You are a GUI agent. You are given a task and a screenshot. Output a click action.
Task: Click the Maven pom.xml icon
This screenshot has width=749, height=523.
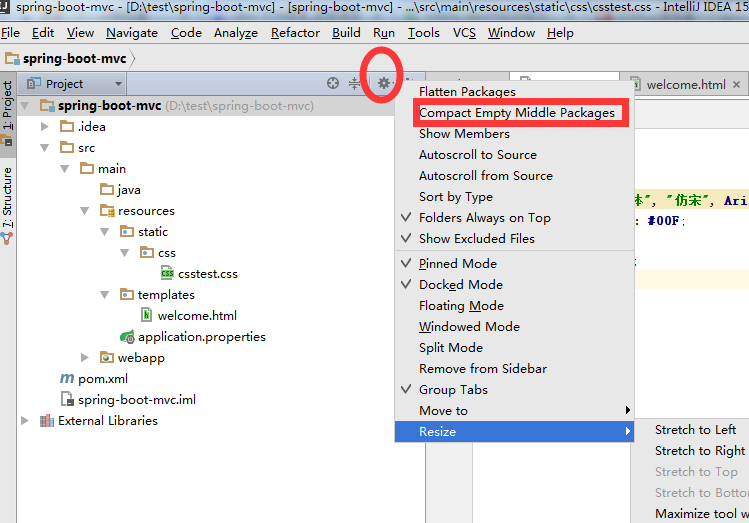(67, 378)
